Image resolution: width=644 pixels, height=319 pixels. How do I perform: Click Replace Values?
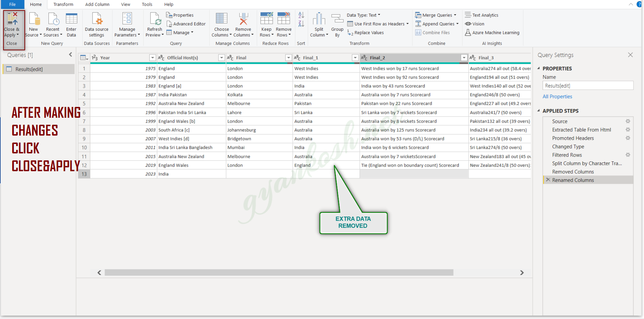coord(366,32)
